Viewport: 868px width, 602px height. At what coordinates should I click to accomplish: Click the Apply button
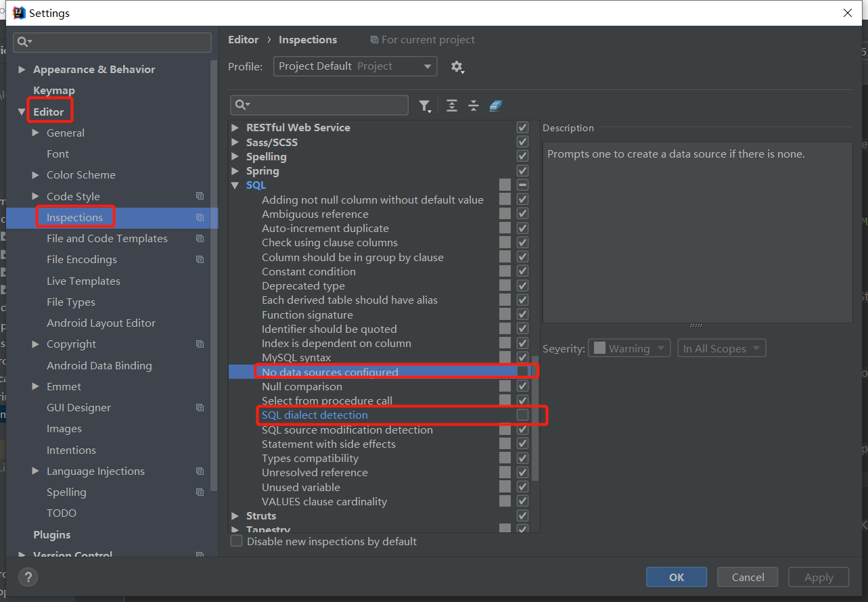click(819, 577)
